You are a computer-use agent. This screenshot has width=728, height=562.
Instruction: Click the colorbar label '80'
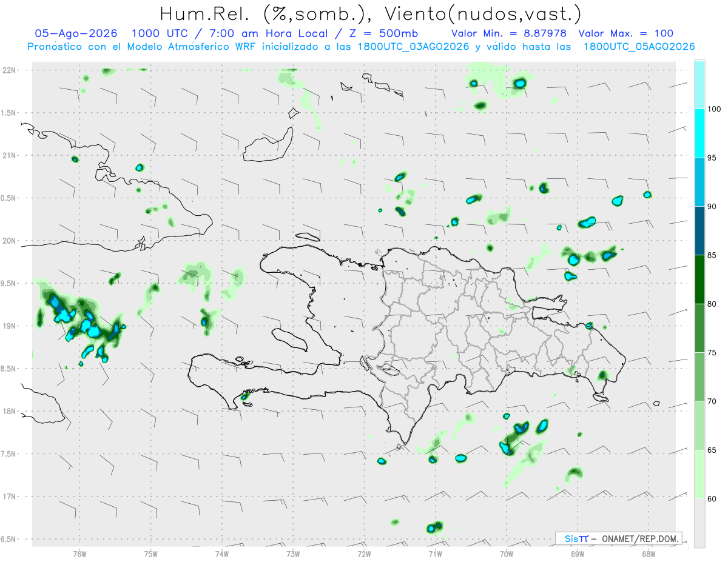click(712, 304)
